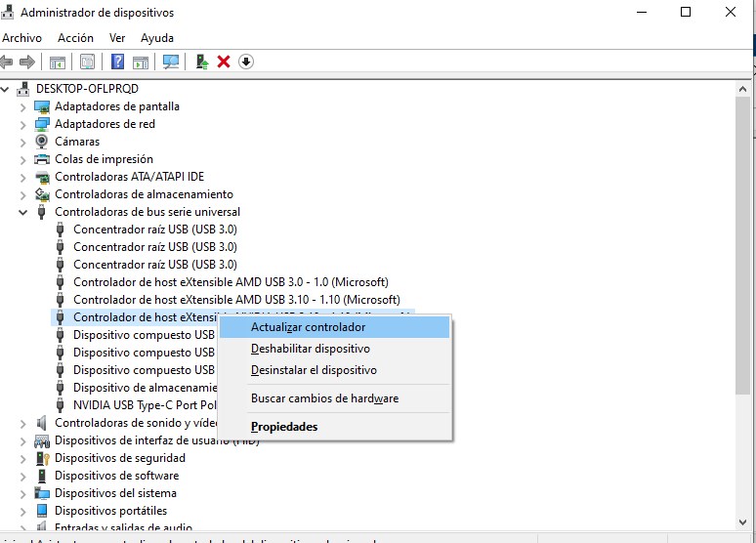Expand Colas de impresión

(x=22, y=159)
